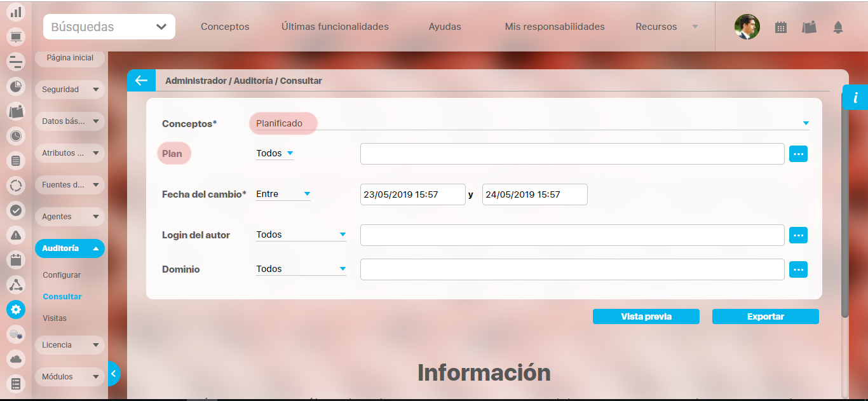Expand the Seguridad menu section
Image resolution: width=868 pixels, height=401 pixels.
coord(69,90)
